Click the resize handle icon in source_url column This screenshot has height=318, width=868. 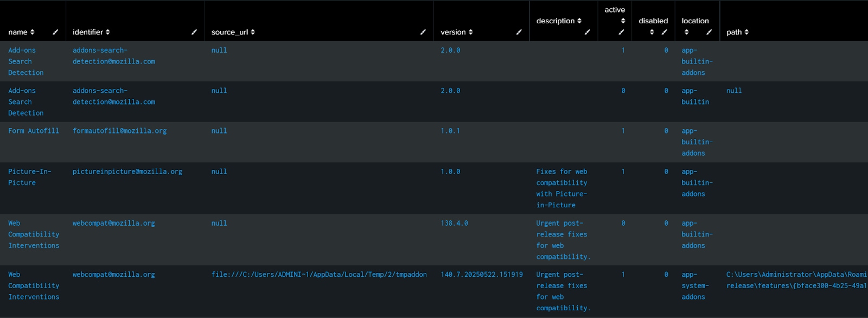pos(423,32)
